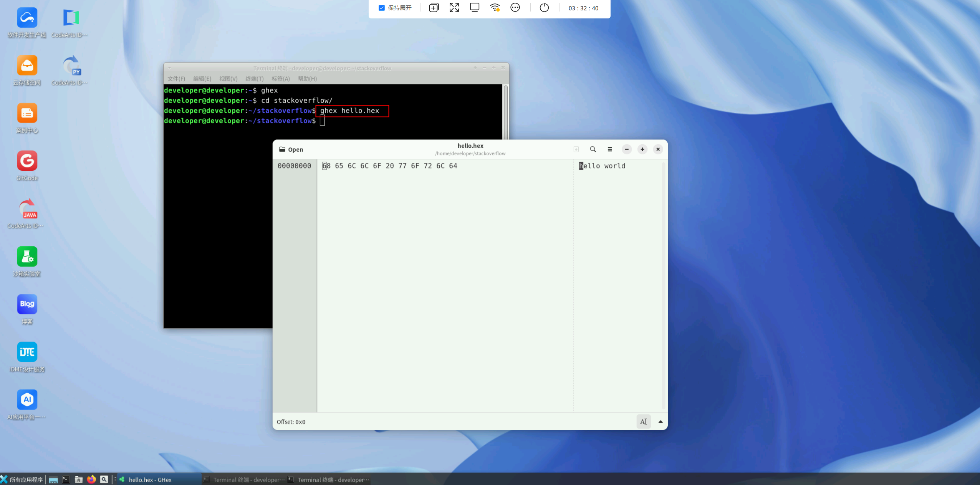This screenshot has height=485, width=980.
Task: Click the Wi-Fi status icon in top toolbar
Action: (x=495, y=8)
